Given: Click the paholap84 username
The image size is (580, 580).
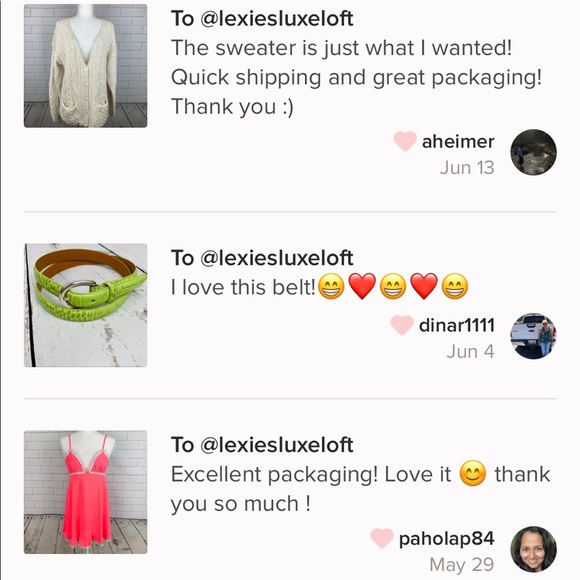Looking at the screenshot, I should [x=446, y=539].
